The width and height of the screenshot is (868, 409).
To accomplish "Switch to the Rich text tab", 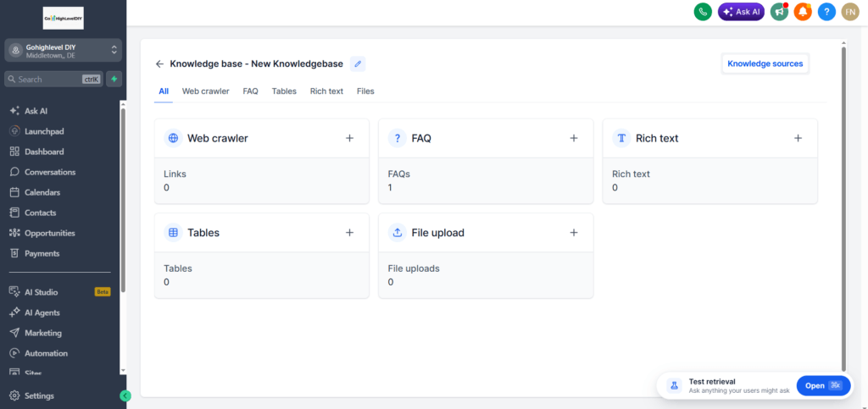I will (x=326, y=91).
